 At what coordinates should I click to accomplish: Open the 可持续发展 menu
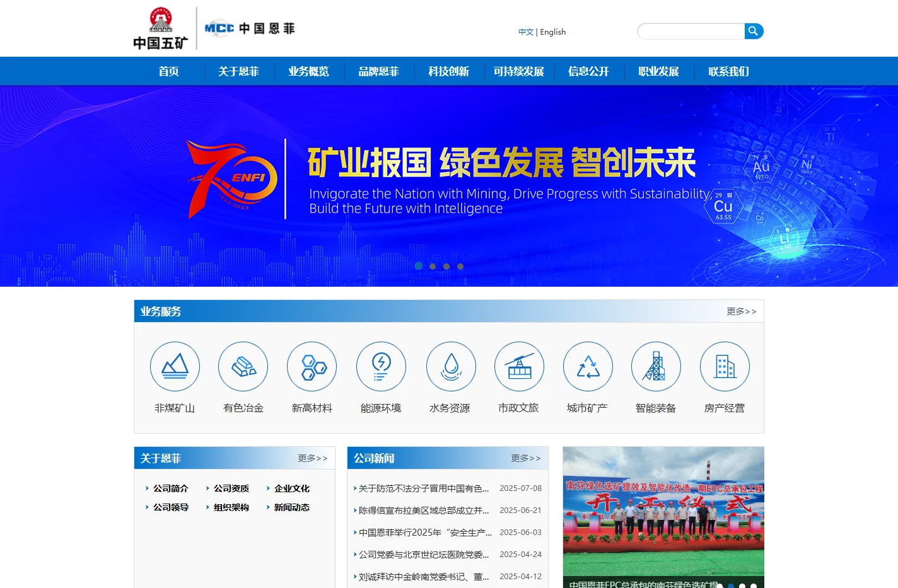[518, 71]
